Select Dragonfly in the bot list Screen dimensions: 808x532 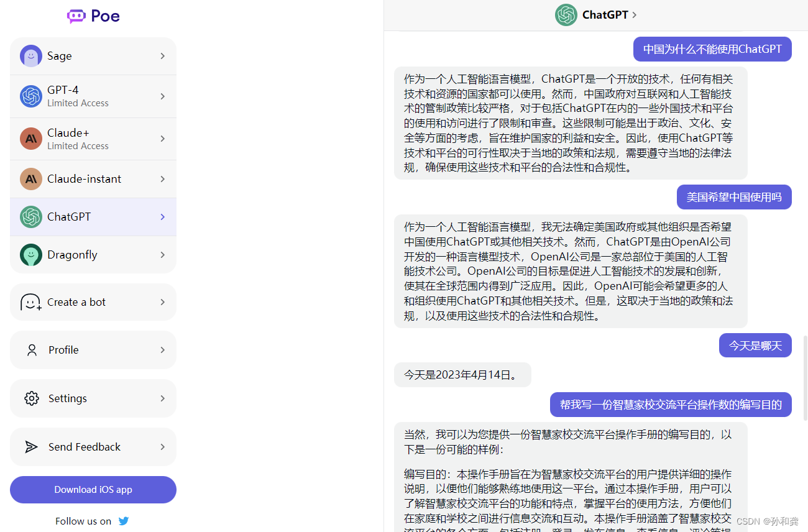click(93, 255)
